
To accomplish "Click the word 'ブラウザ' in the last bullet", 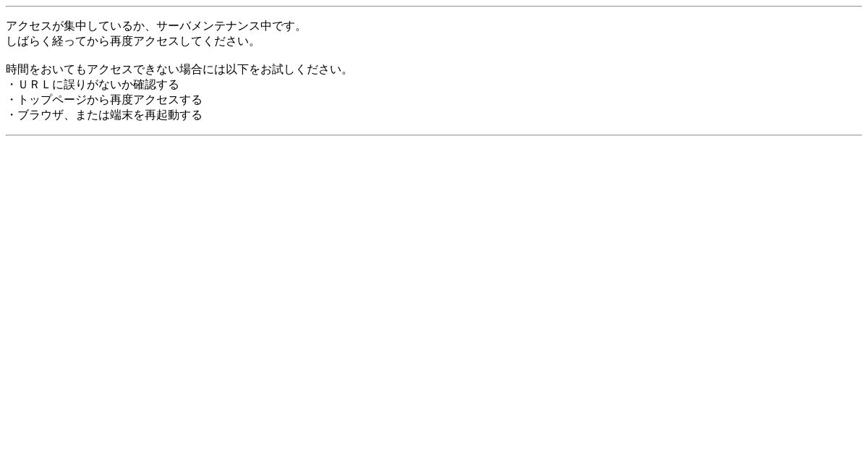I will [x=41, y=115].
